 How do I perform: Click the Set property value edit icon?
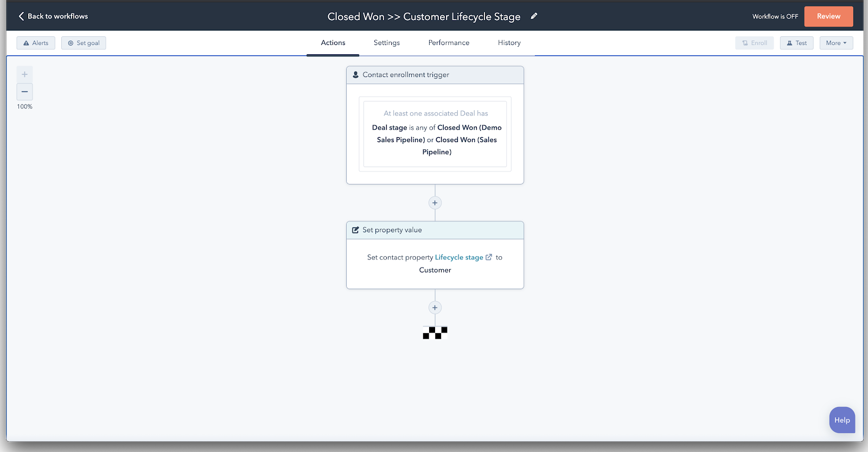[355, 230]
